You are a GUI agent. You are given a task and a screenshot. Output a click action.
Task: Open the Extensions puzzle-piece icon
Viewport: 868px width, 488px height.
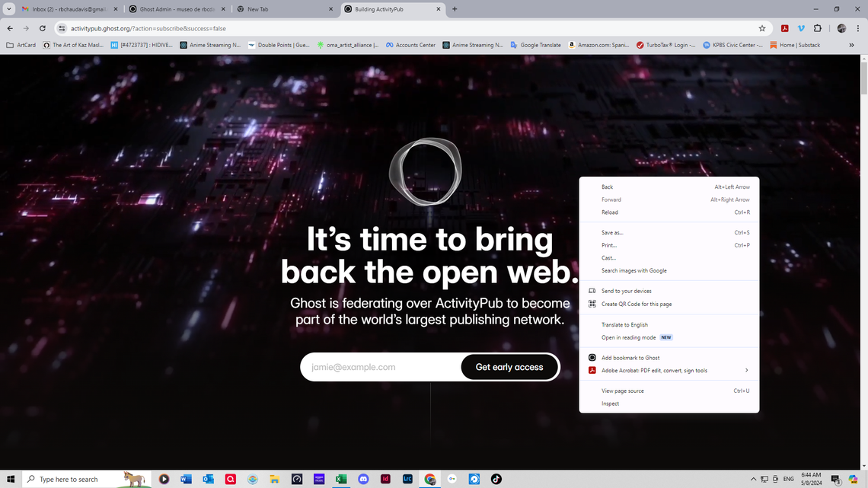pyautogui.click(x=818, y=28)
